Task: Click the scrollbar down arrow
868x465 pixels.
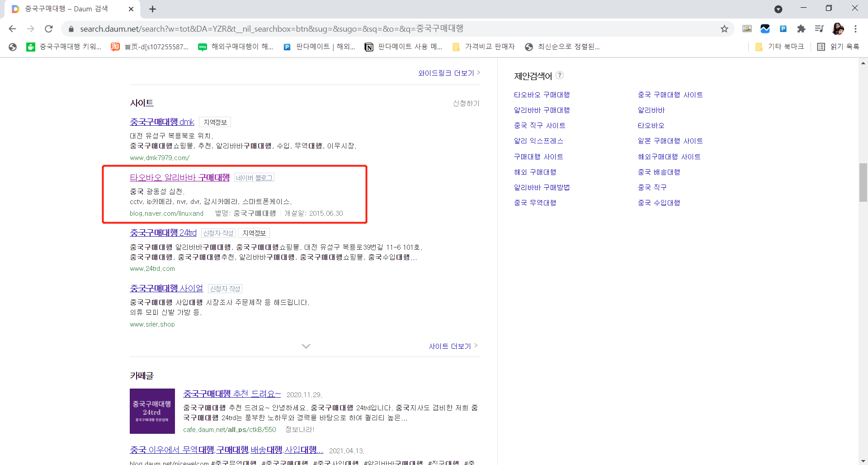Action: [863, 460]
